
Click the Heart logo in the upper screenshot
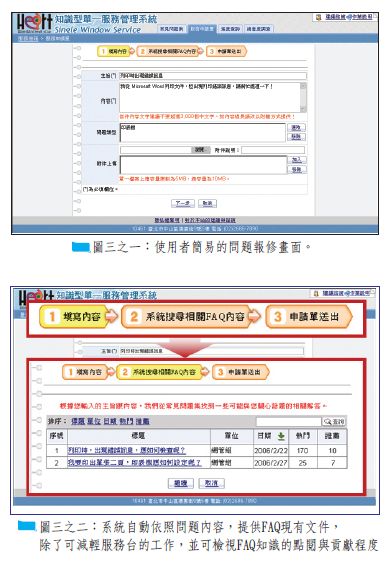(x=34, y=23)
